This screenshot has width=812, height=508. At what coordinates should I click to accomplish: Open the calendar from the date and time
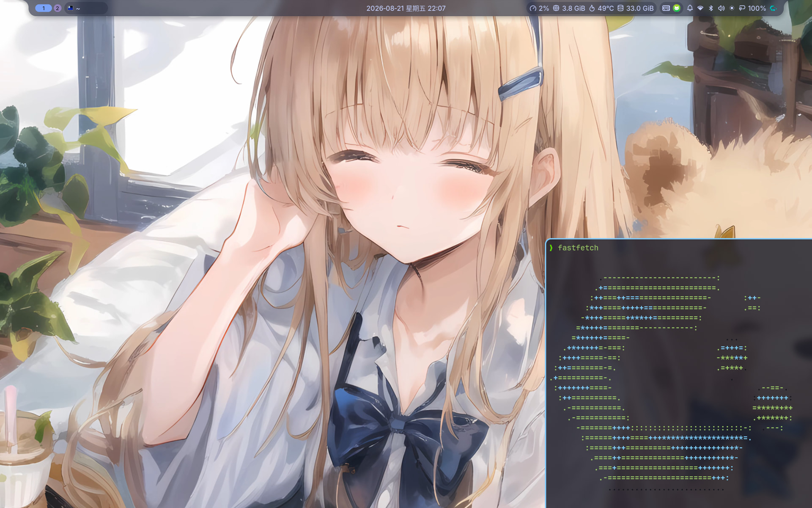click(x=406, y=8)
